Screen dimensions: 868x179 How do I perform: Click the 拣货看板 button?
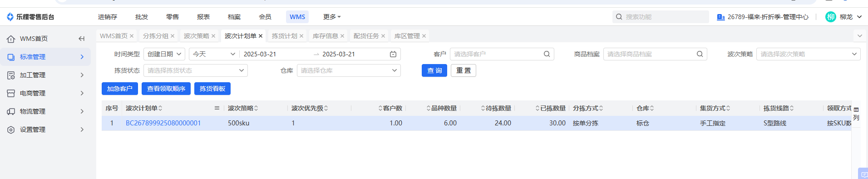tap(212, 89)
